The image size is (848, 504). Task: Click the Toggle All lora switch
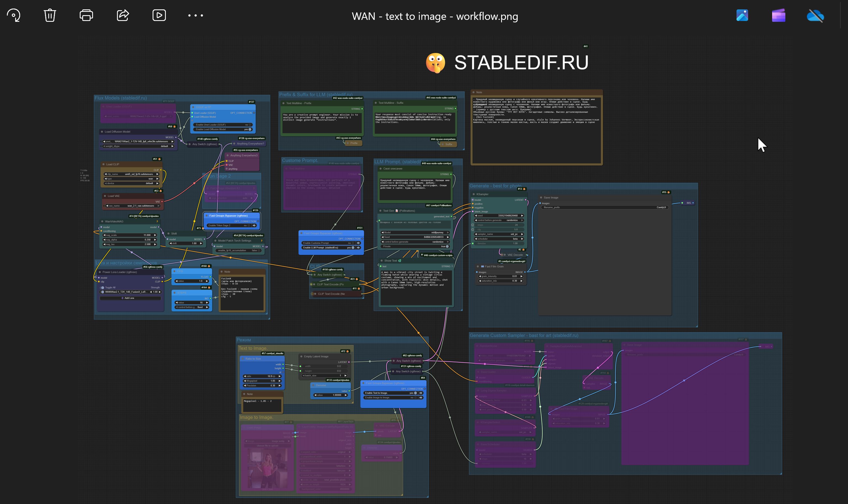(x=103, y=287)
